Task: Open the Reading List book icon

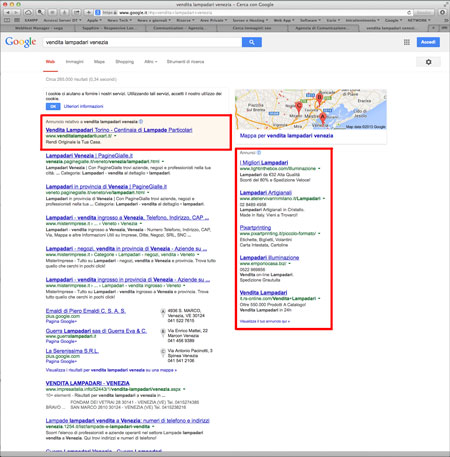Action: (6, 20)
